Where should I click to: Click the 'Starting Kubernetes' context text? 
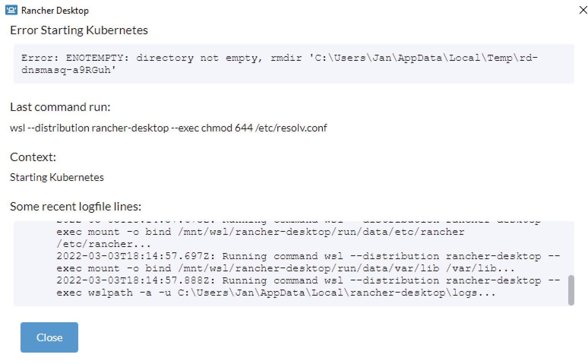click(57, 177)
